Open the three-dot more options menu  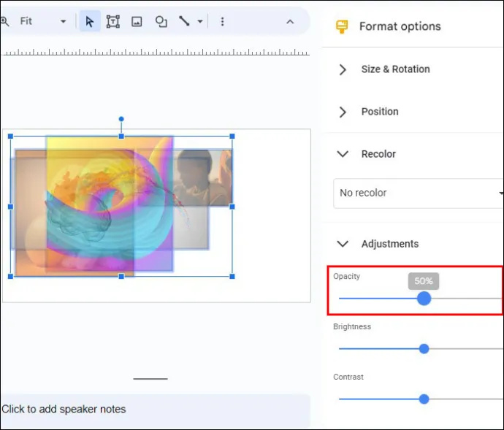(x=222, y=21)
